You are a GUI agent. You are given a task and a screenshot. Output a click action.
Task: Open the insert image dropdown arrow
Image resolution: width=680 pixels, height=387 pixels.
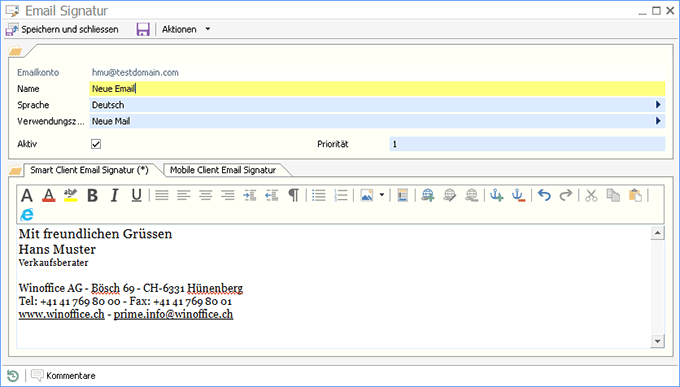pyautogui.click(x=382, y=195)
